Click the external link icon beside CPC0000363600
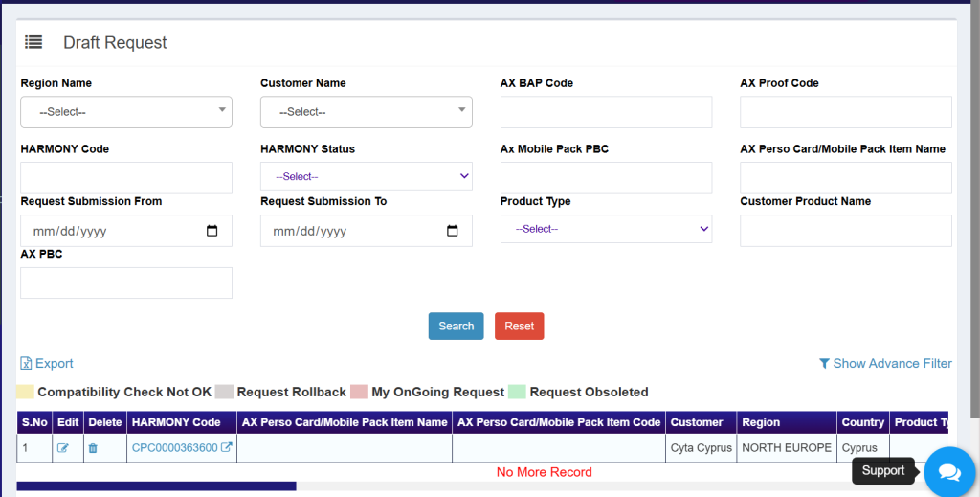 [227, 448]
